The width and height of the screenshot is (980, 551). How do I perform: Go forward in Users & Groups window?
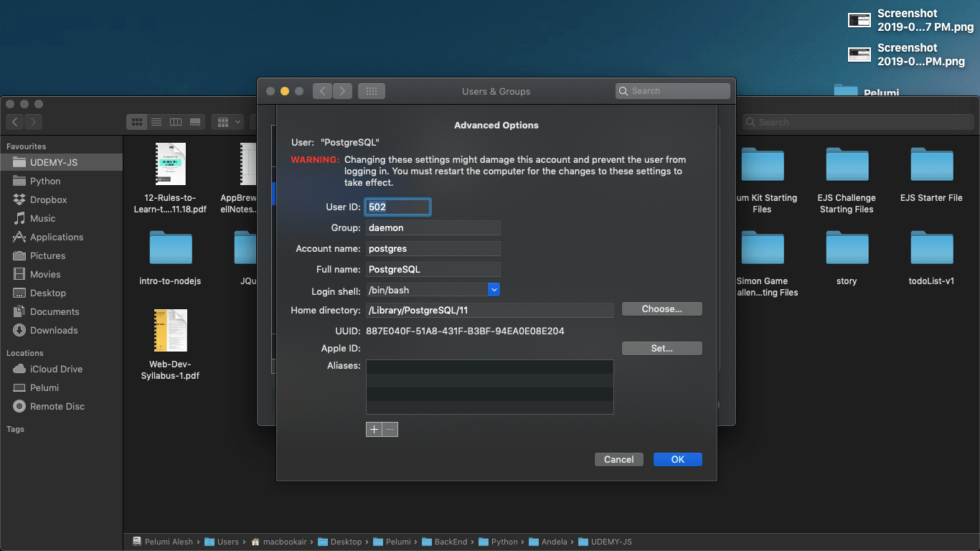(342, 91)
